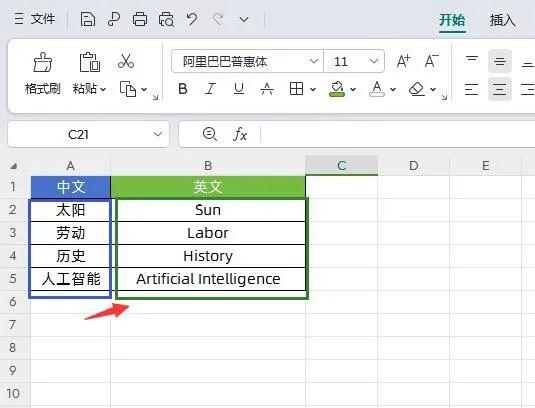Click the Select All corner triangle
Viewport: 535px width, 408px height.
click(x=14, y=166)
